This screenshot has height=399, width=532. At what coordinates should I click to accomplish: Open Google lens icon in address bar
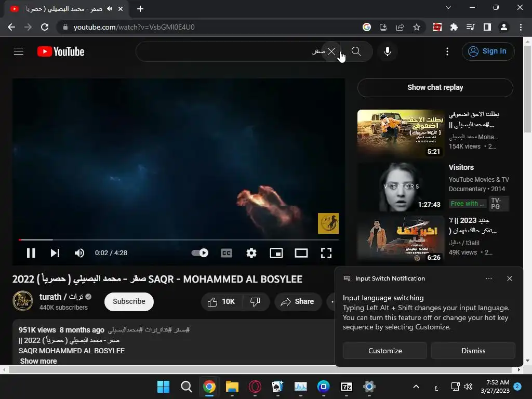pyautogui.click(x=366, y=27)
